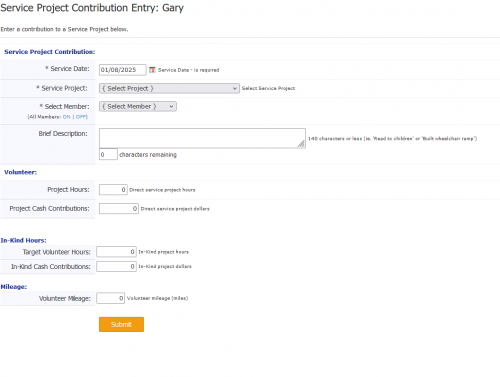Expand the Select Project dropdown
Image resolution: width=500 pixels, height=377 pixels.
[169, 88]
